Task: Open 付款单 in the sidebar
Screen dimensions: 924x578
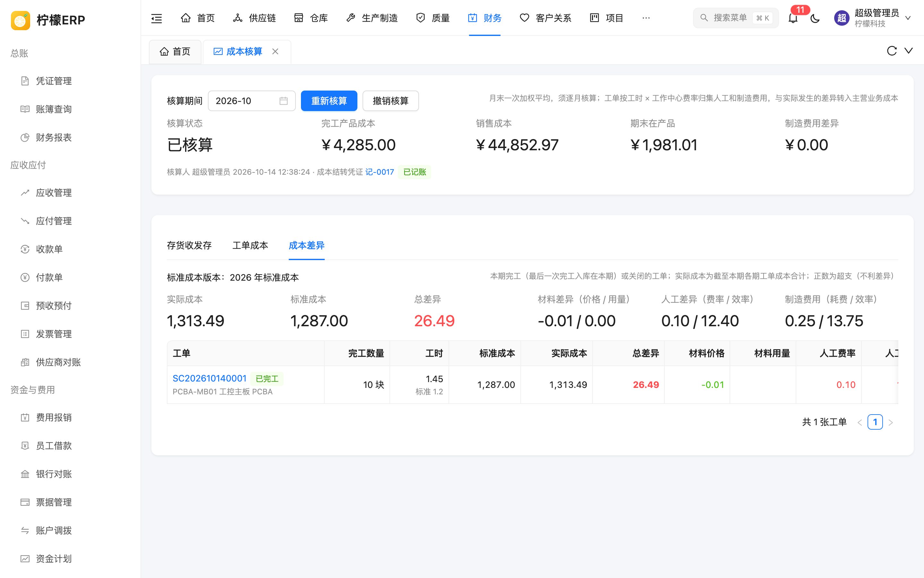Action: 49,277
